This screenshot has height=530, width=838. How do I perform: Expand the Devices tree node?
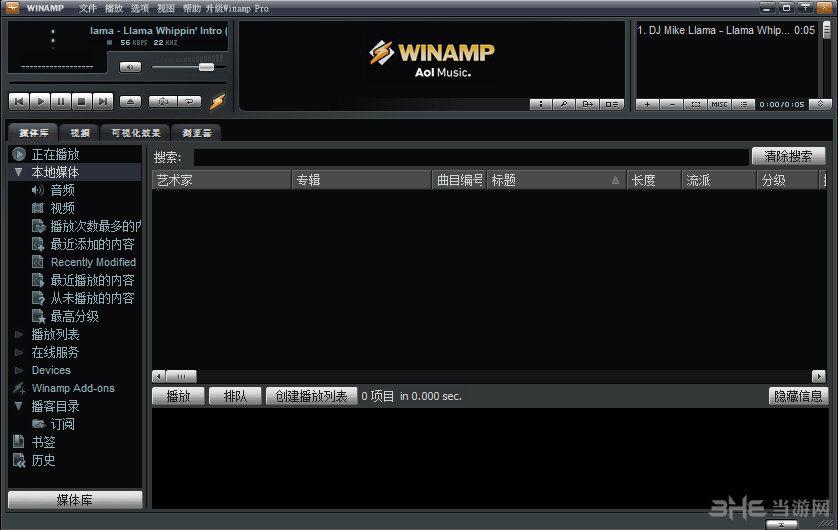click(x=19, y=370)
